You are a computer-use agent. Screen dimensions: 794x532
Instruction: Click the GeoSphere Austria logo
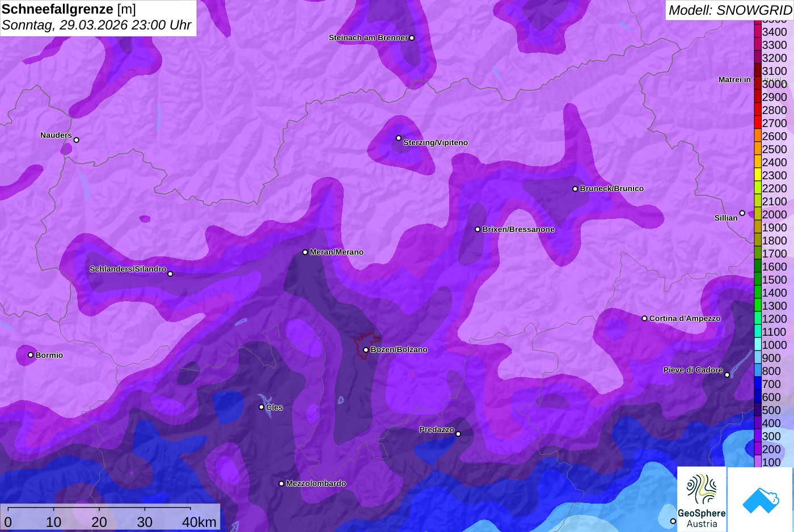[702, 500]
